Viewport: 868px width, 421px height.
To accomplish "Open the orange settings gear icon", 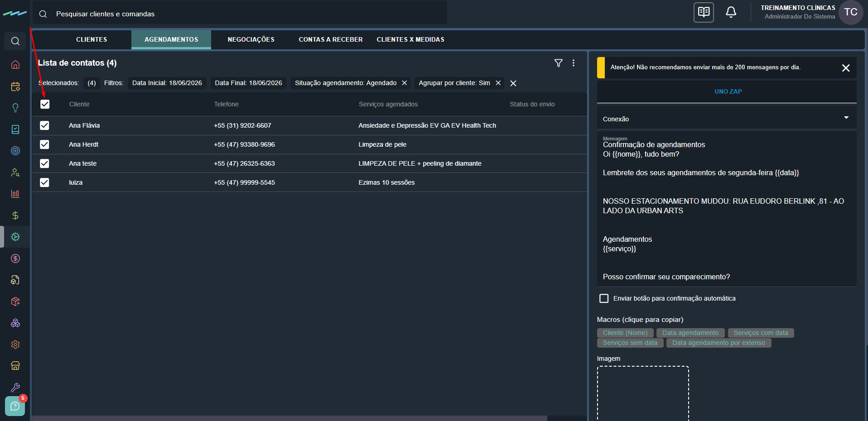I will coord(15,344).
